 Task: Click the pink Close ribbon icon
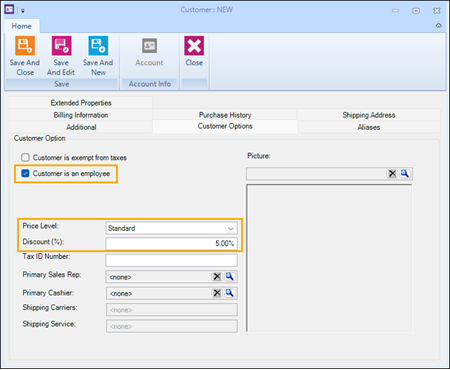coord(194,46)
